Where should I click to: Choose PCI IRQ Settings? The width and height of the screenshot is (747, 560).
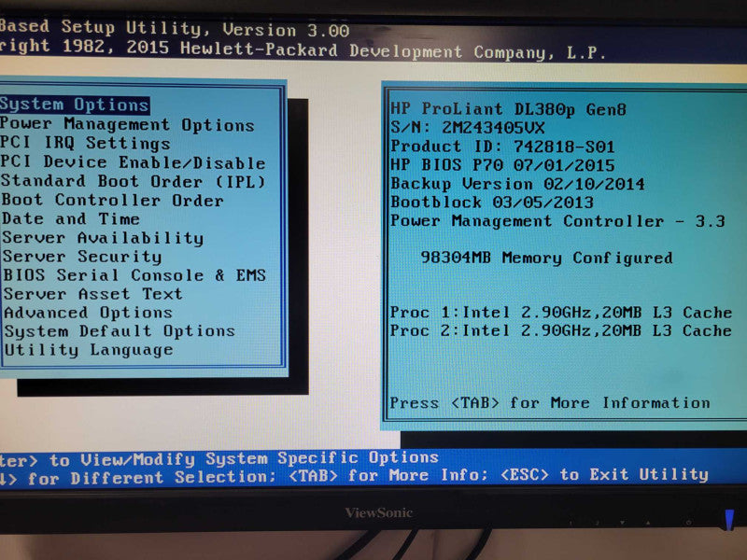coord(85,143)
